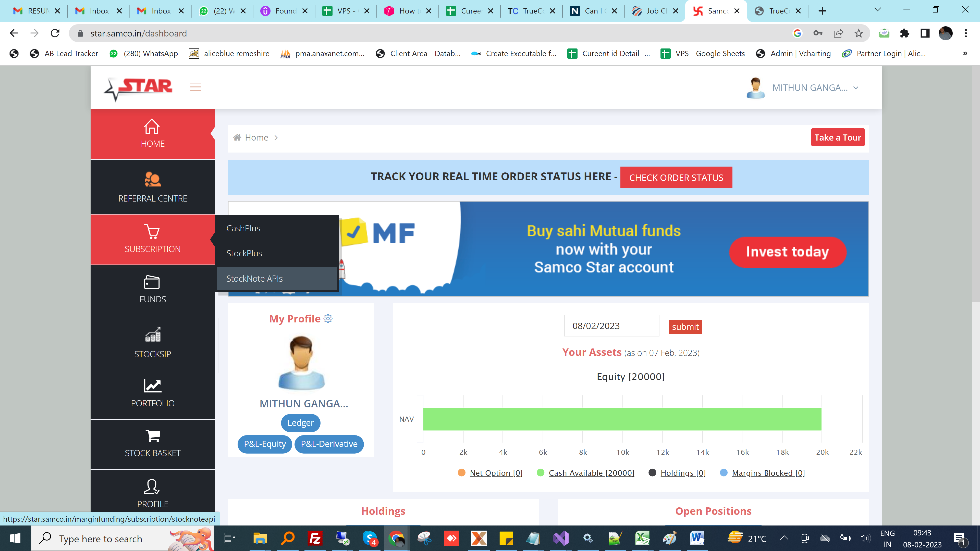This screenshot has height=551, width=980.
Task: Click the Invest today button
Action: tap(788, 252)
